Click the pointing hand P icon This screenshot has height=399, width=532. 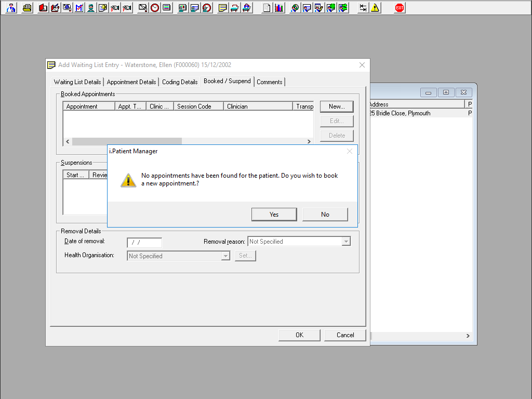127,7
